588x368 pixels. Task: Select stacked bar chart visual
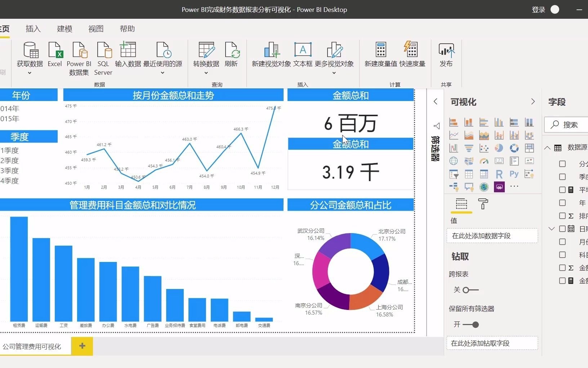click(454, 122)
